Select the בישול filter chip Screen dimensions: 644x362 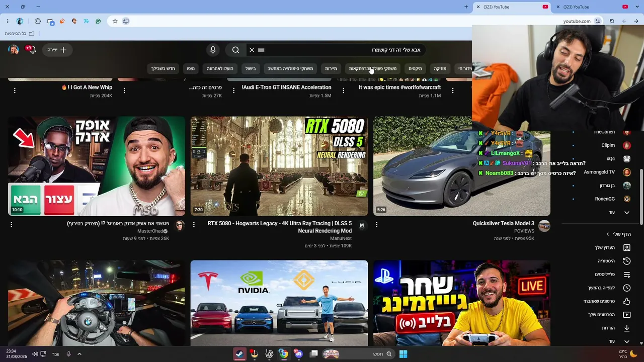click(251, 68)
